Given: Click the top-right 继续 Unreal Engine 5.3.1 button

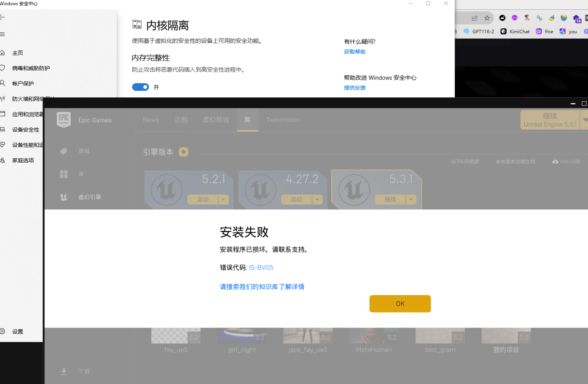Looking at the screenshot, I should point(550,120).
